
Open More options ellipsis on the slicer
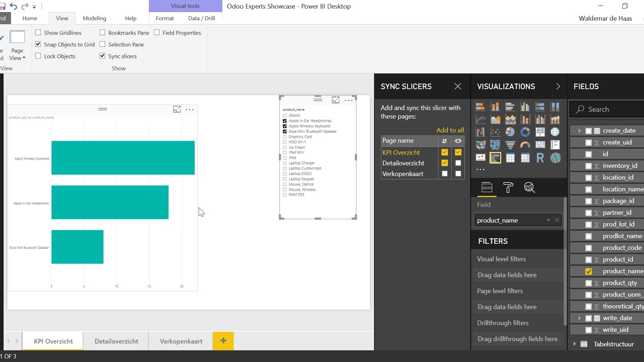[x=349, y=101]
